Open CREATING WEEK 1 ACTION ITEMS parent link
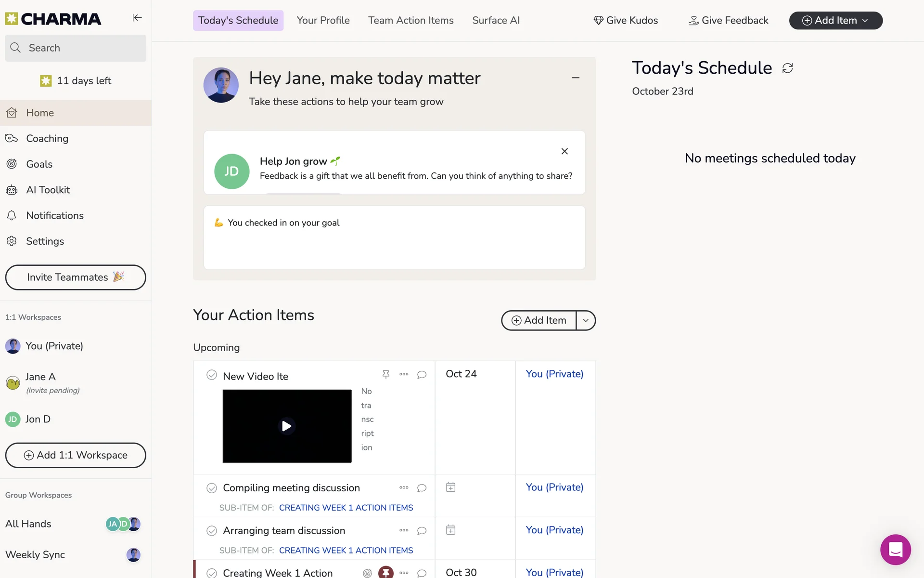924x578 pixels. pos(346,508)
